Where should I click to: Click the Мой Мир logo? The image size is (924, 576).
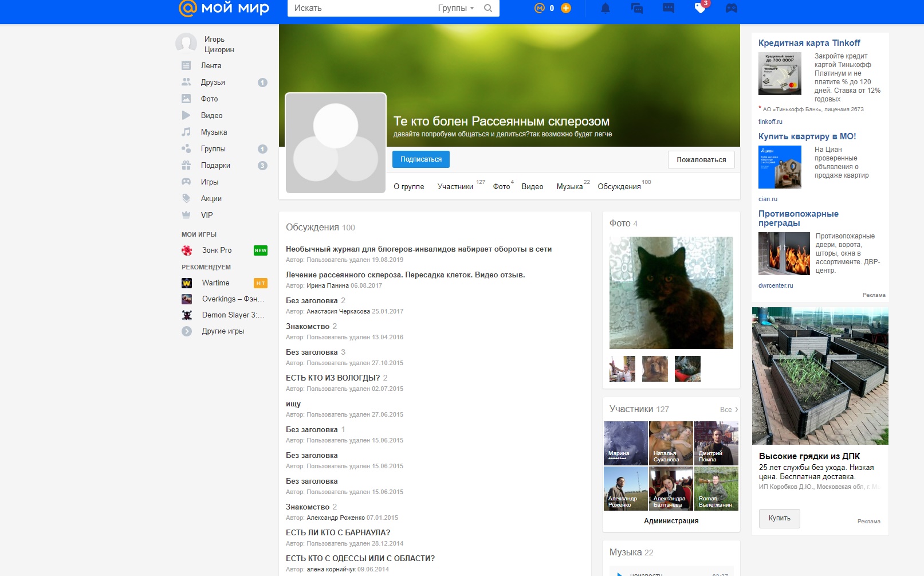tap(224, 8)
